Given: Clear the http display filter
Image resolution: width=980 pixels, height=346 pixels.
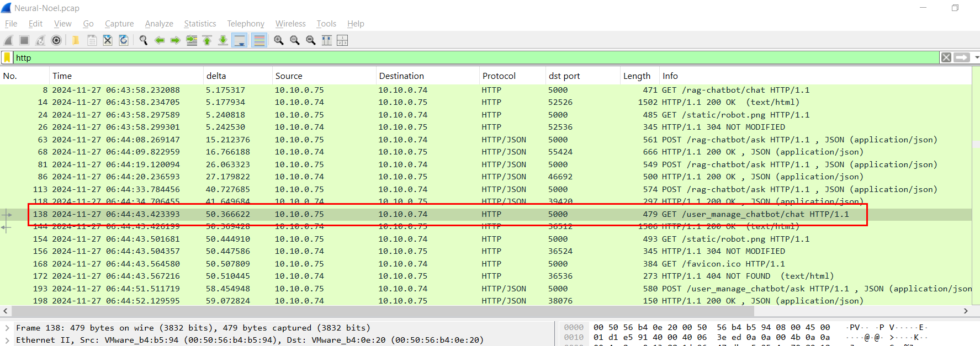Looking at the screenshot, I should click(946, 57).
